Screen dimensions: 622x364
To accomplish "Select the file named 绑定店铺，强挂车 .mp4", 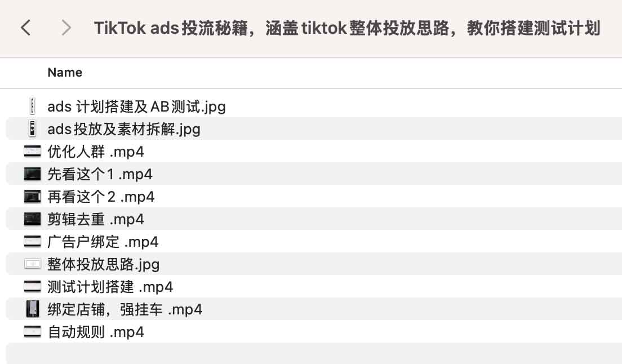I will [x=125, y=309].
